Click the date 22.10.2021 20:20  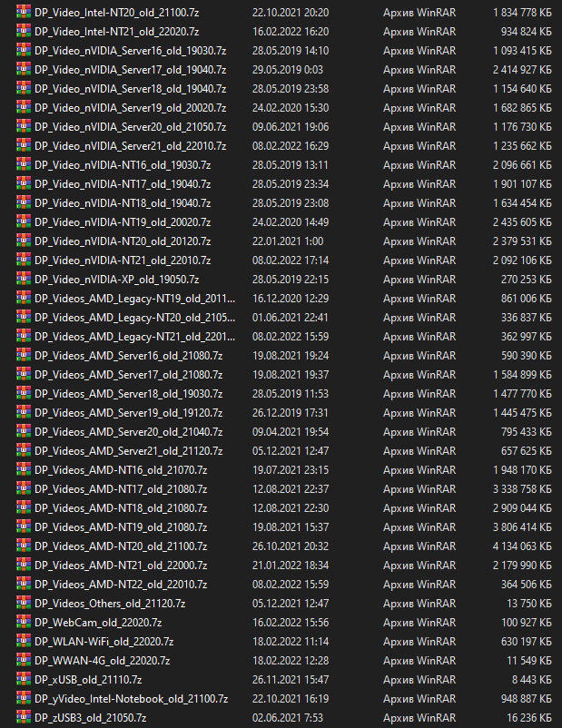point(291,13)
